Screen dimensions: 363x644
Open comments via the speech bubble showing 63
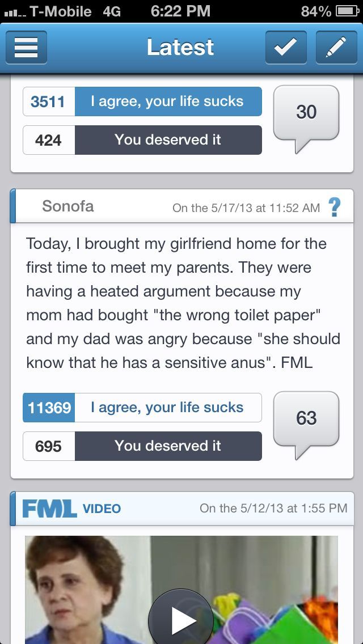coord(306,418)
